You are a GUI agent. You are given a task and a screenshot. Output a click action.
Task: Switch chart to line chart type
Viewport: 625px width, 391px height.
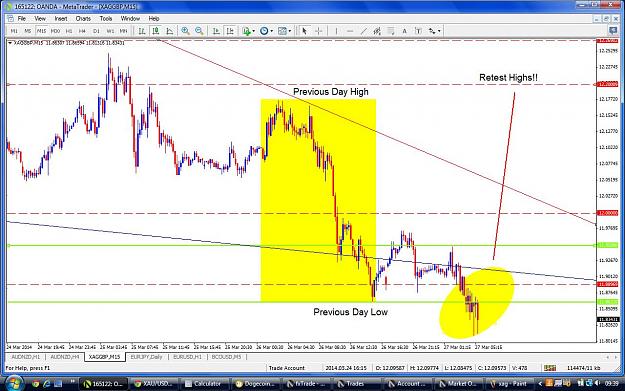tap(170, 31)
